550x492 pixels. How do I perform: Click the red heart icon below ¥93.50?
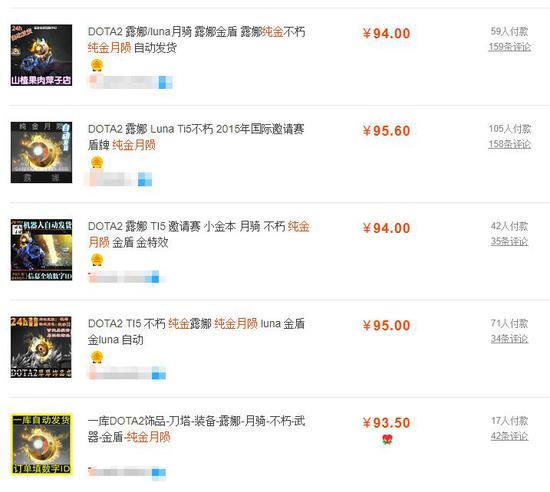point(387,439)
